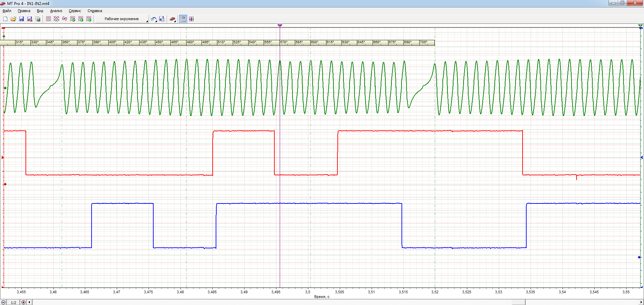Click the save-with-red-square floppy icon
This screenshot has height=305, width=644.
point(30,19)
